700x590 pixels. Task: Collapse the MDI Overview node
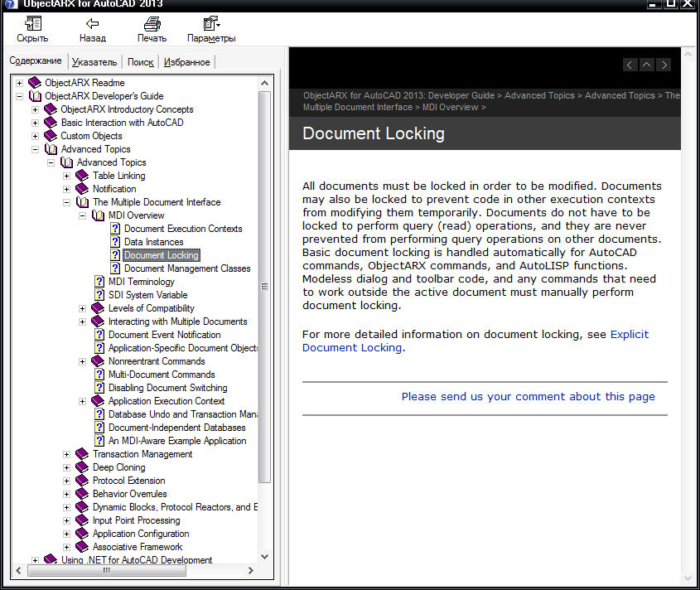(83, 215)
